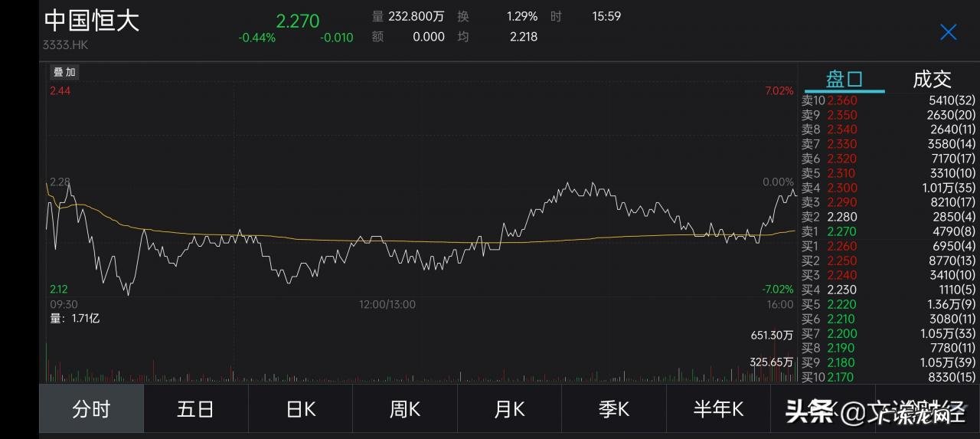
Task: Click the 1.36万(9) quantity in 买5 row
Action: (x=950, y=304)
